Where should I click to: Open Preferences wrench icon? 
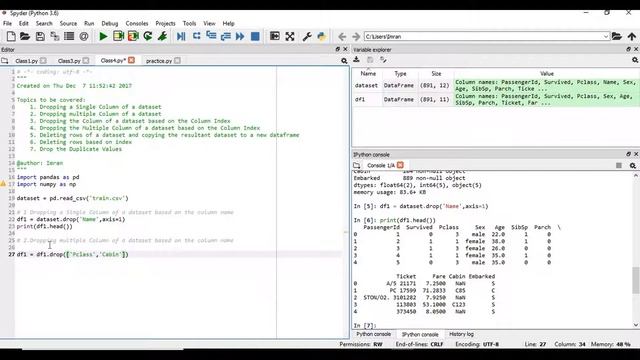pyautogui.click(x=307, y=36)
